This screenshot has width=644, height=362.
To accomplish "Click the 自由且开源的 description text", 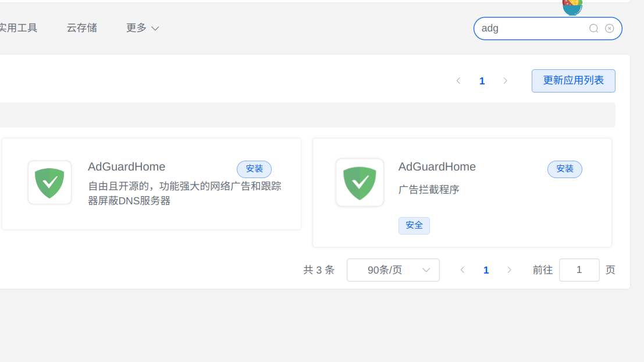I will pyautogui.click(x=185, y=194).
